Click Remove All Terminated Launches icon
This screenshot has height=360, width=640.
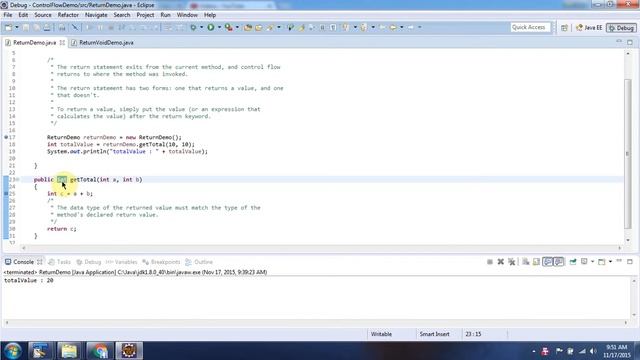click(511, 262)
